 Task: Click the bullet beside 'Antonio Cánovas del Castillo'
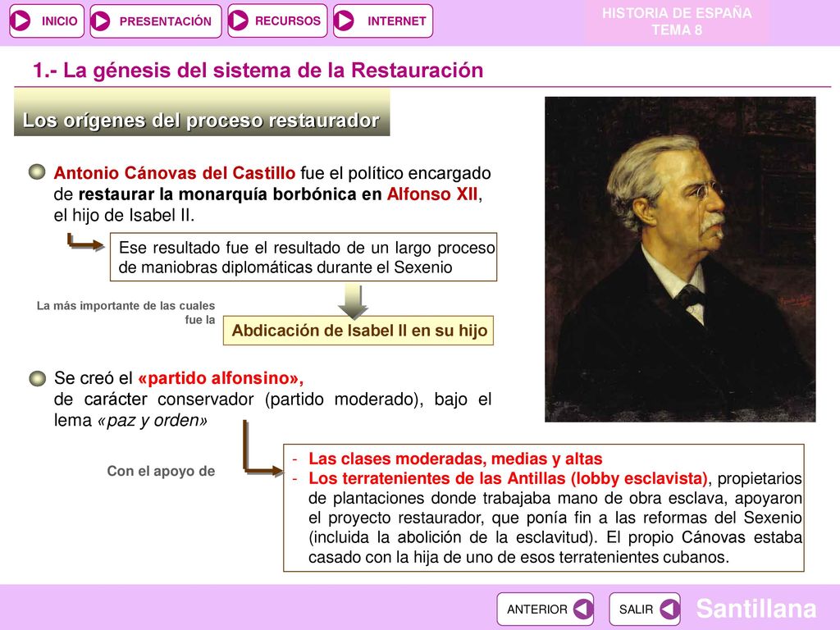37,172
